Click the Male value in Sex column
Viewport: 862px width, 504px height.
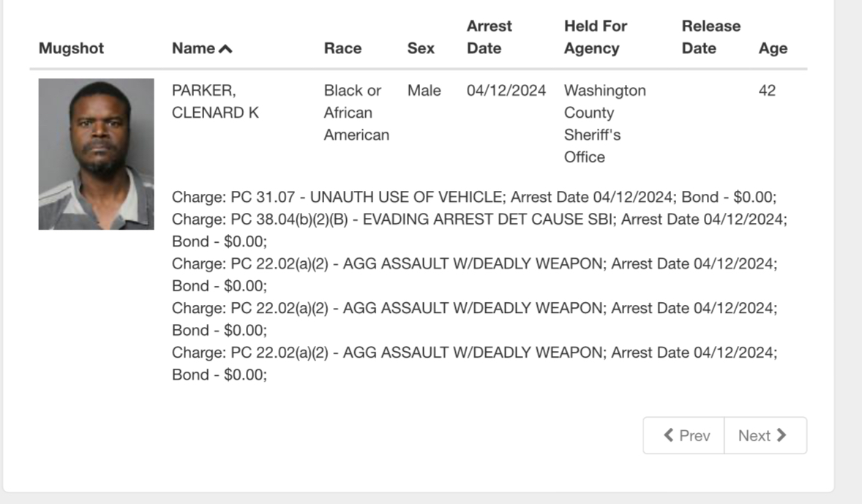coord(424,91)
